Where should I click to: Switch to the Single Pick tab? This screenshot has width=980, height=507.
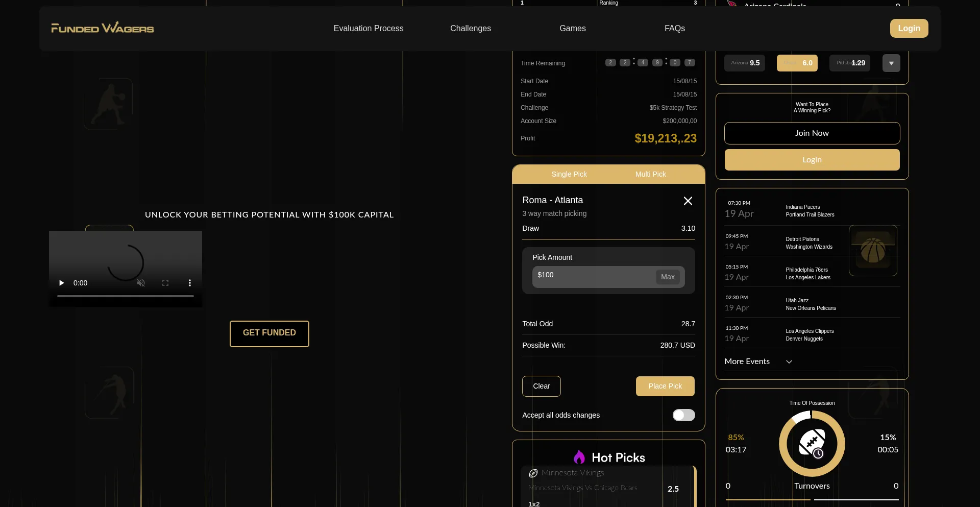[569, 174]
